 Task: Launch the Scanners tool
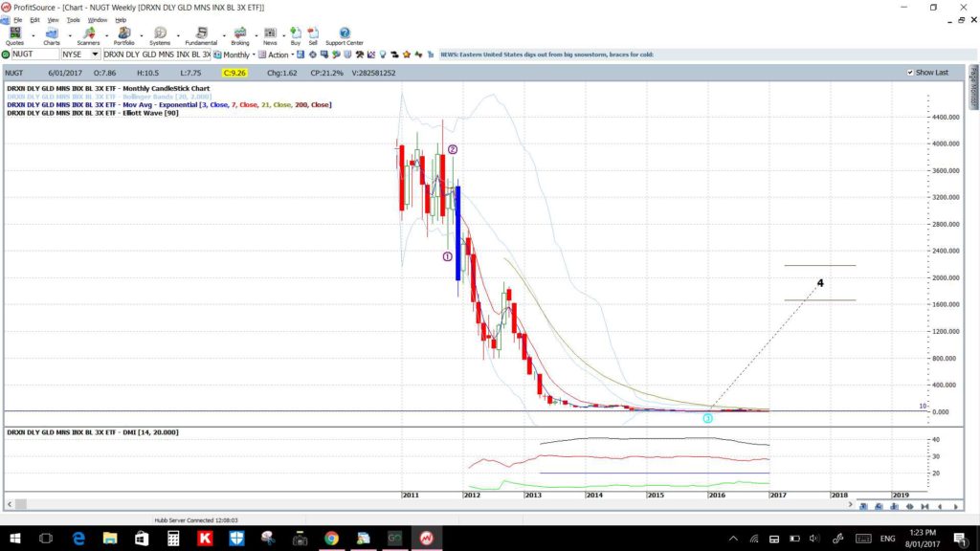pos(88,36)
